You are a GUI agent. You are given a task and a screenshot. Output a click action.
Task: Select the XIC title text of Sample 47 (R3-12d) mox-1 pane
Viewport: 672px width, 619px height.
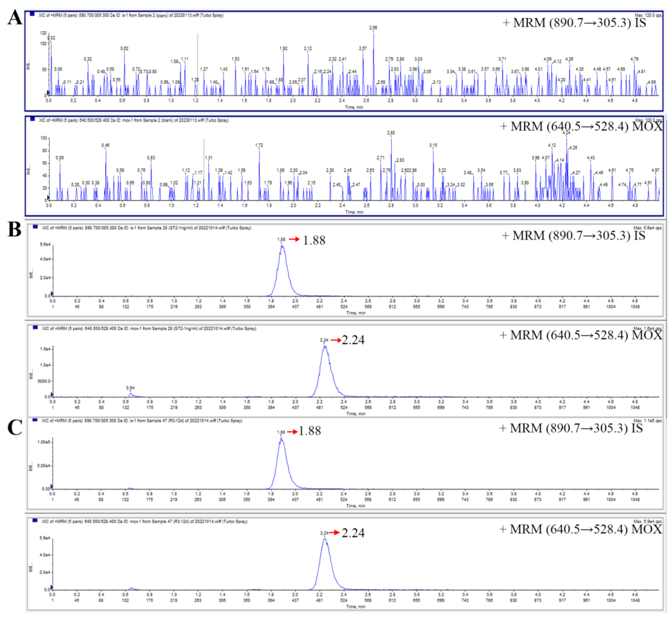click(x=144, y=522)
